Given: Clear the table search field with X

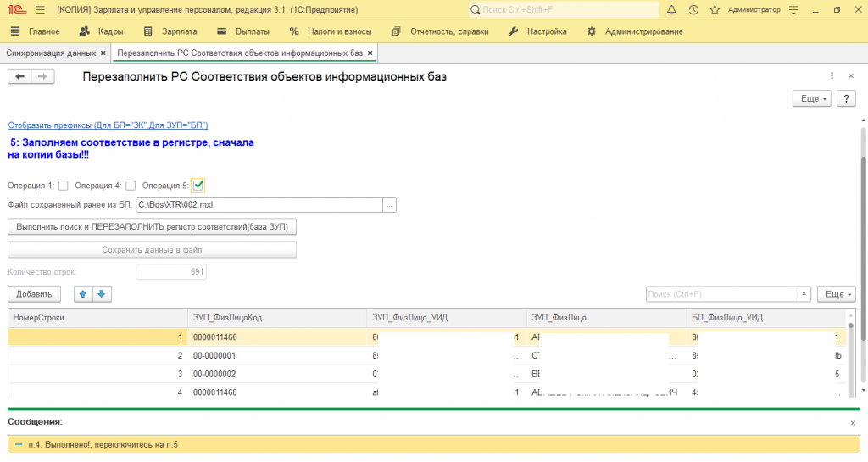Looking at the screenshot, I should pos(804,294).
